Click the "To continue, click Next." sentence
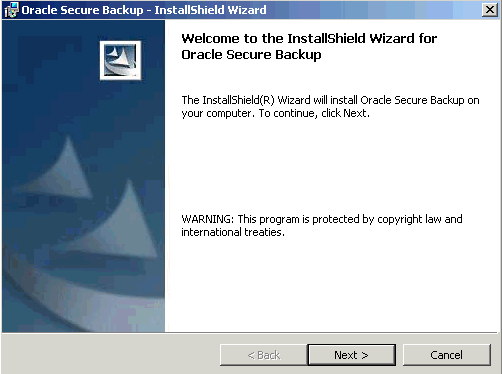Screen dimensions: 502x374 pos(314,113)
